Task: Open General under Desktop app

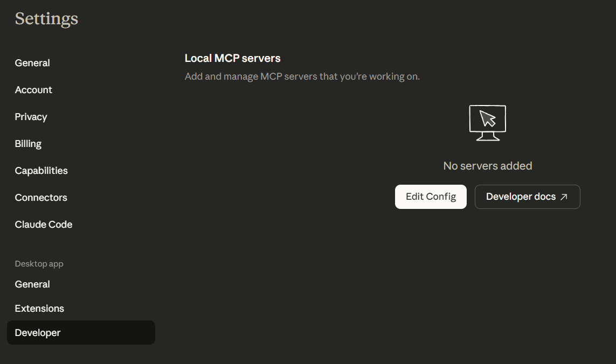Action: pos(32,284)
